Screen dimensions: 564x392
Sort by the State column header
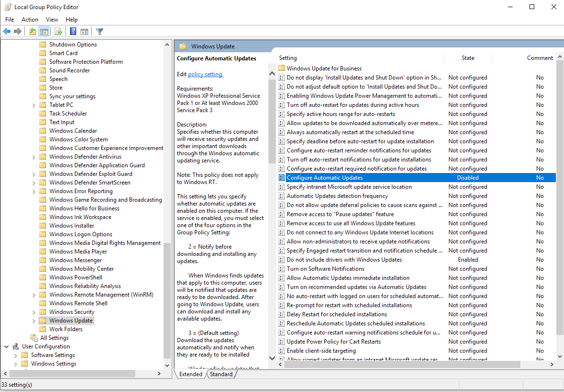tap(468, 58)
